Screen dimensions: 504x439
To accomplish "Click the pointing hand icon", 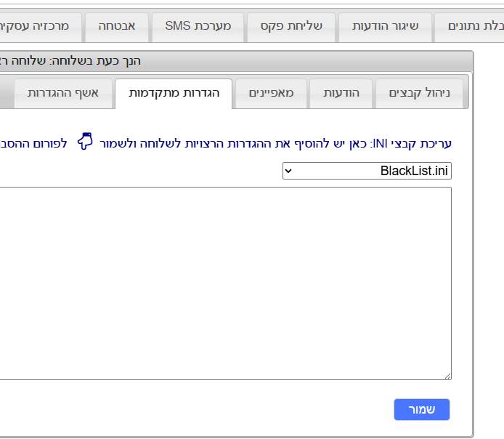I will (x=86, y=142).
